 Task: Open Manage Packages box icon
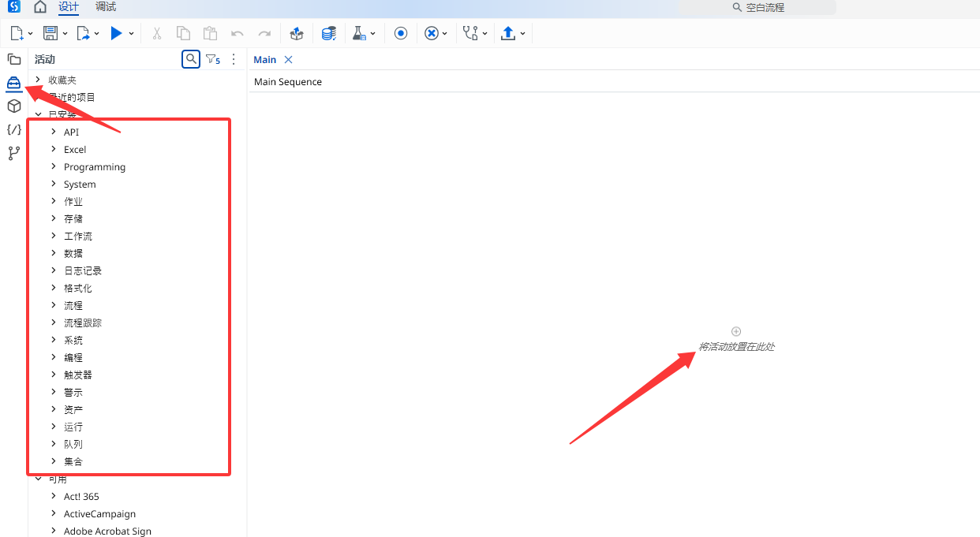(297, 33)
